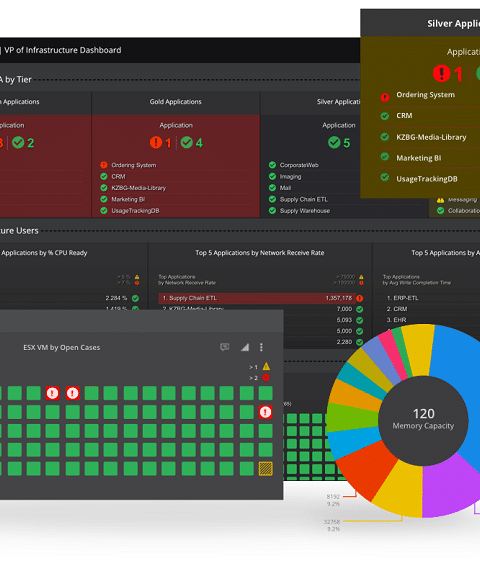Click green check next to 2.284 % value

tap(135, 298)
